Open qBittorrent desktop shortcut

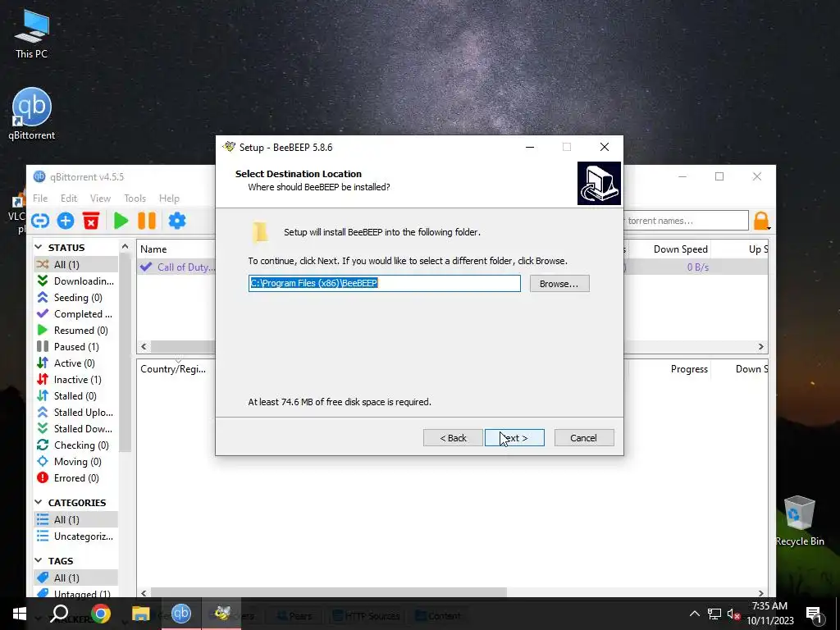(x=32, y=113)
